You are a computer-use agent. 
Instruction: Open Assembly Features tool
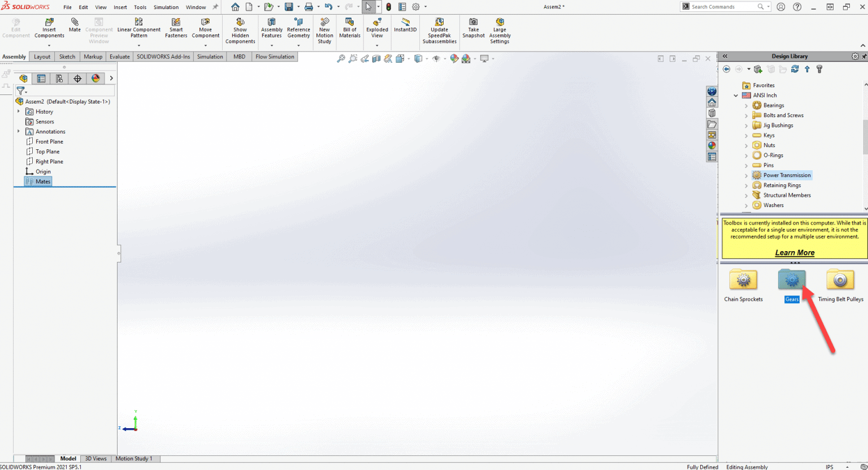(x=272, y=28)
